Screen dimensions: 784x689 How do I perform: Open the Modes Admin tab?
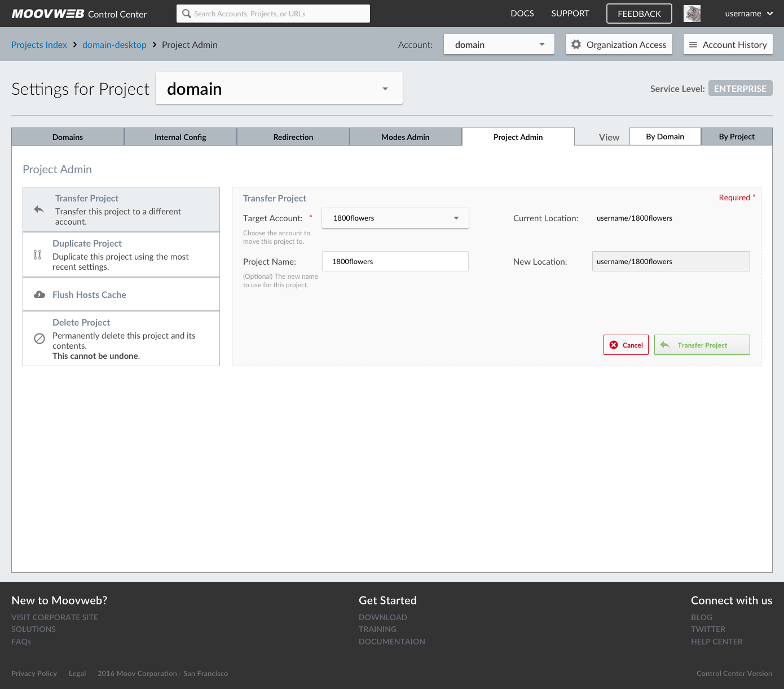[406, 137]
